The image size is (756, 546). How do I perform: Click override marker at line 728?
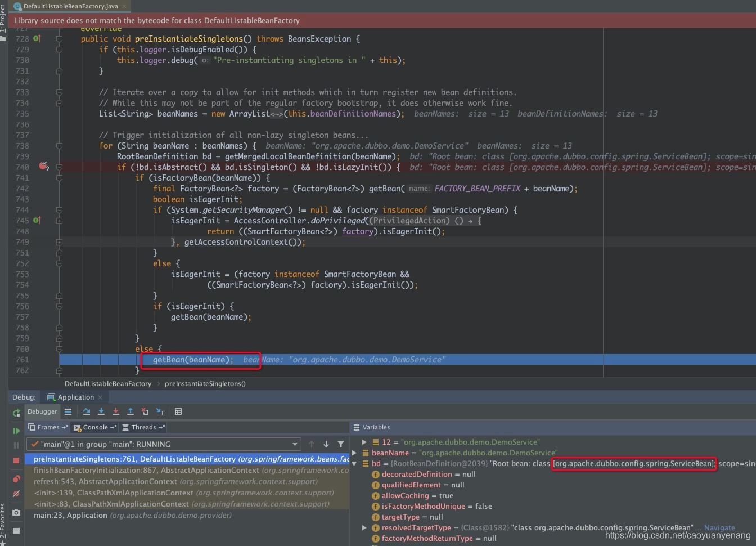(37, 38)
